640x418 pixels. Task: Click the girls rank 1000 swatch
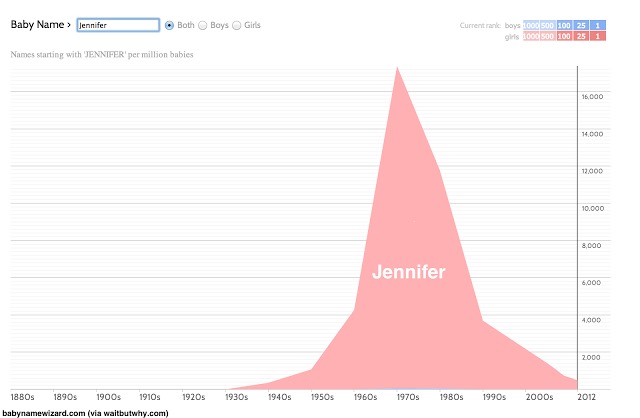(x=531, y=36)
